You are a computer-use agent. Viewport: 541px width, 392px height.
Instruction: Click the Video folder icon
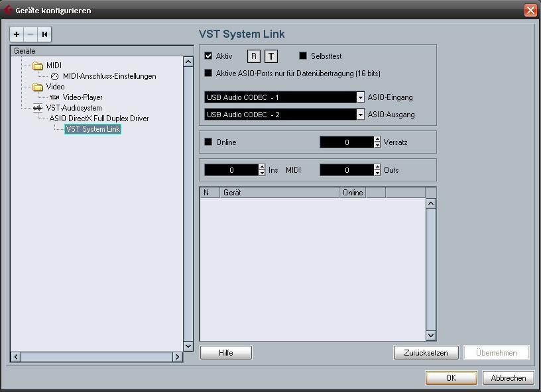[38, 87]
